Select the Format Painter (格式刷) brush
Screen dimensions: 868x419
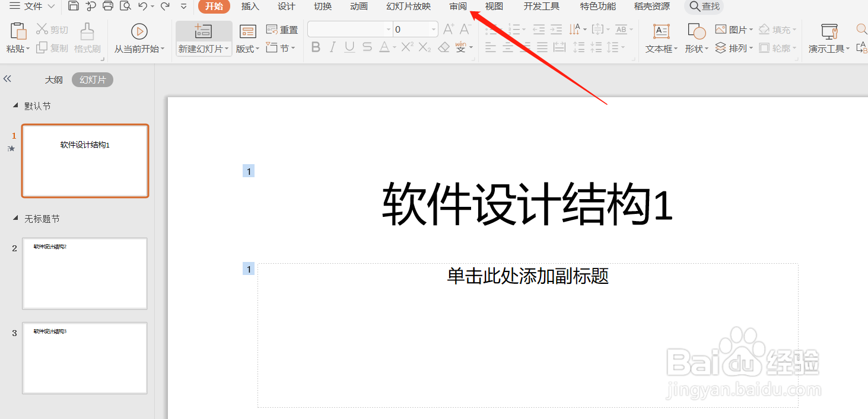coord(87,31)
